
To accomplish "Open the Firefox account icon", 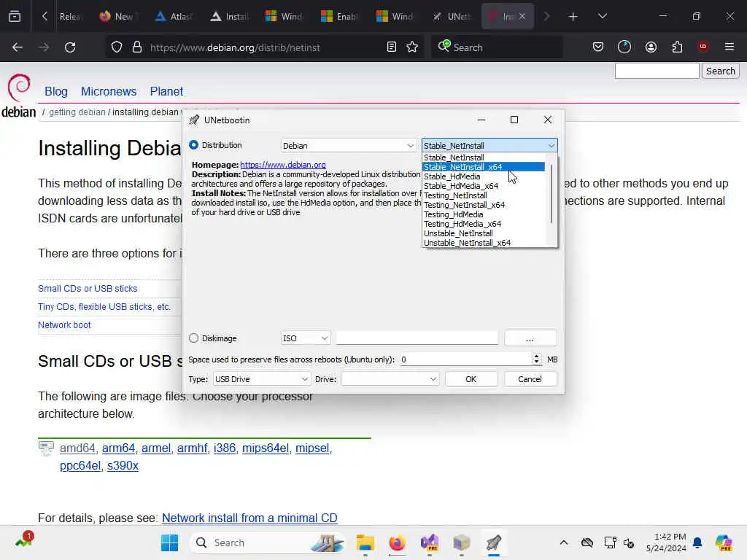I will pyautogui.click(x=651, y=47).
